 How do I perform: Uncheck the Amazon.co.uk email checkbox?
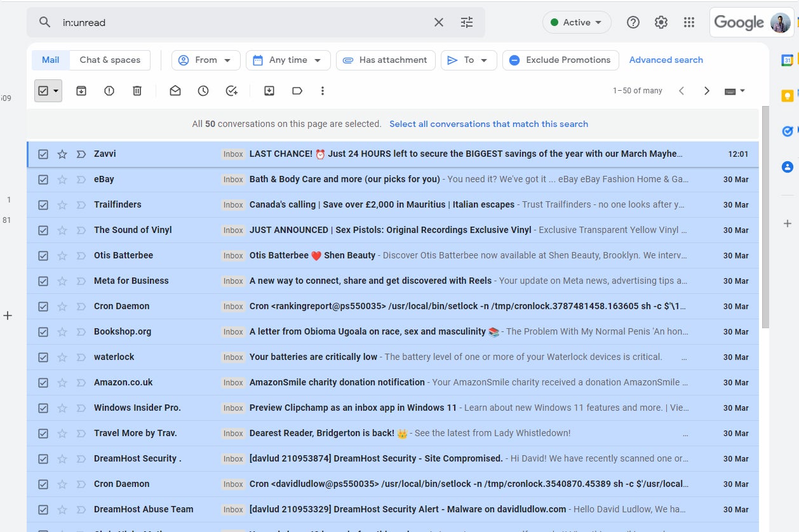coord(43,383)
